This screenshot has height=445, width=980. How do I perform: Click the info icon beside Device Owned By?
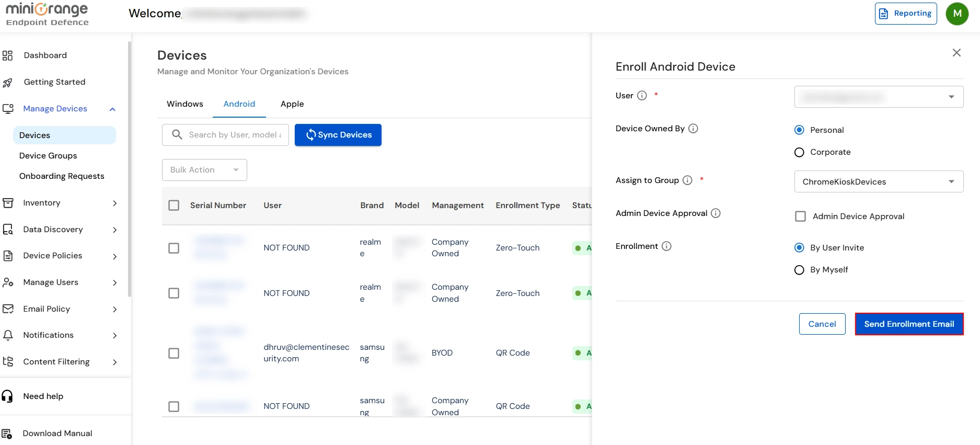(x=693, y=129)
